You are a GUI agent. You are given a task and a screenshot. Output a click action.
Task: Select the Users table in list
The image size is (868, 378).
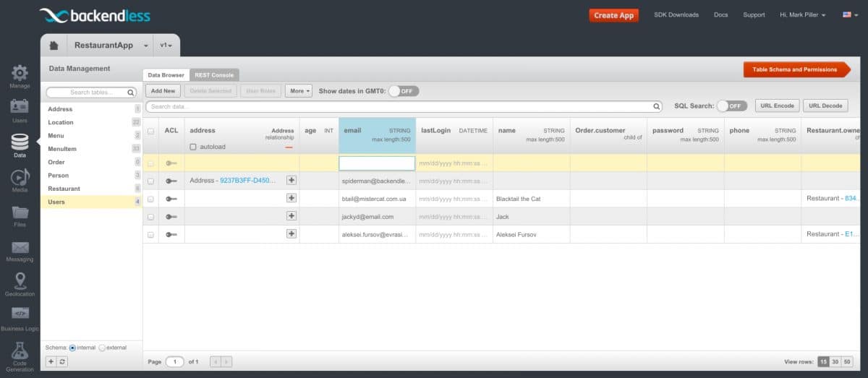[91, 202]
